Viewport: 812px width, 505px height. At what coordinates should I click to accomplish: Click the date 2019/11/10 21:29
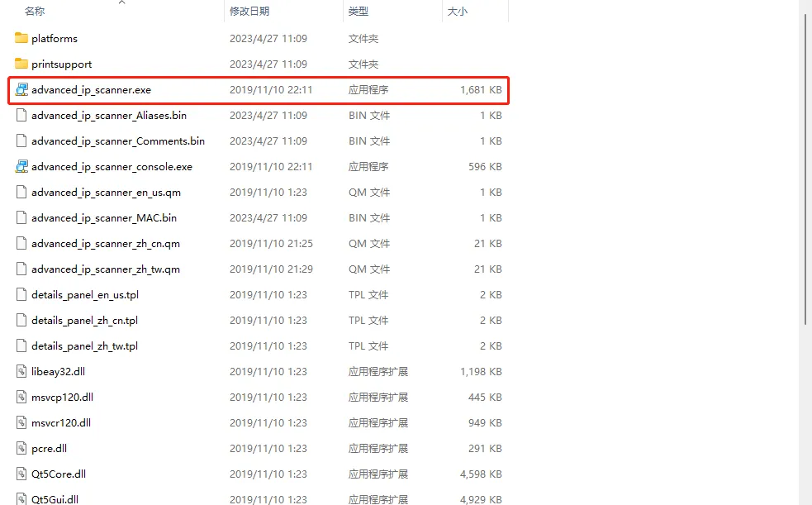tap(272, 269)
